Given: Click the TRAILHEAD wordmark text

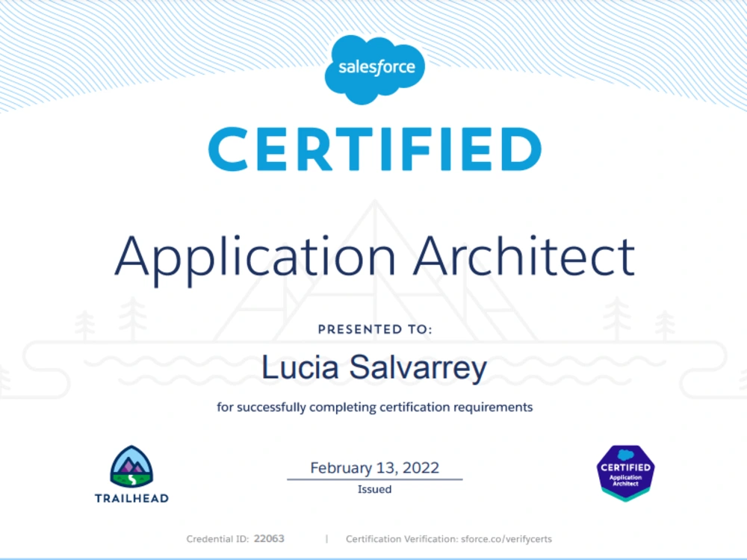Looking at the screenshot, I should (131, 499).
